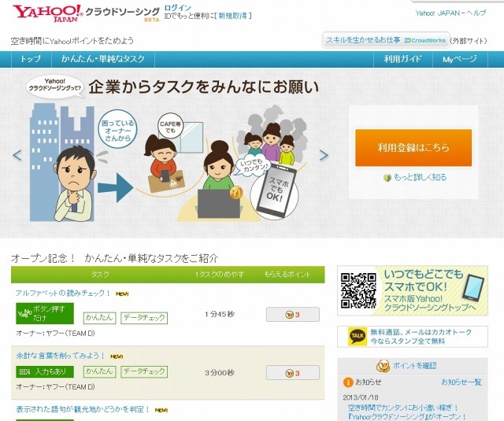Open task 表示された語句が観光地かどうかを判定！
Image resolution: width=504 pixels, height=421 pixels.
click(x=83, y=409)
